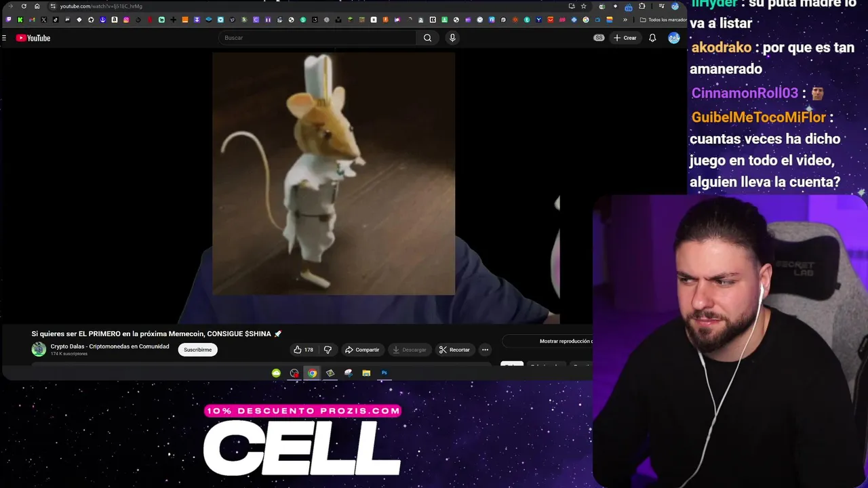Open the Gmail bookmark
The width and height of the screenshot is (868, 488).
tap(32, 20)
